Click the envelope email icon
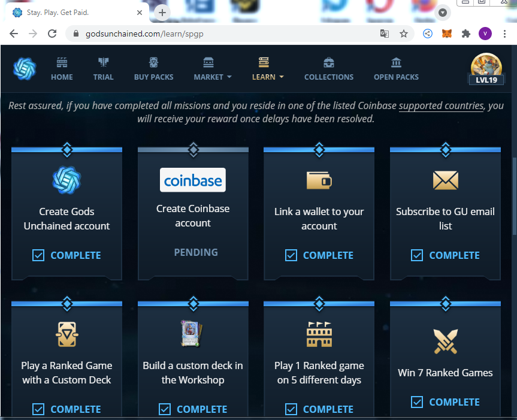Image resolution: width=517 pixels, height=420 pixels. click(x=446, y=180)
